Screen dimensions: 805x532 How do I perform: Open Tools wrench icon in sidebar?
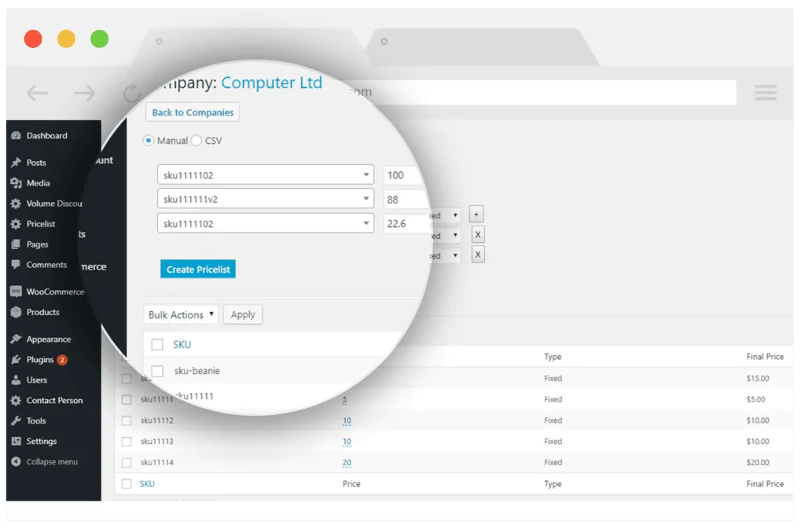(x=16, y=420)
